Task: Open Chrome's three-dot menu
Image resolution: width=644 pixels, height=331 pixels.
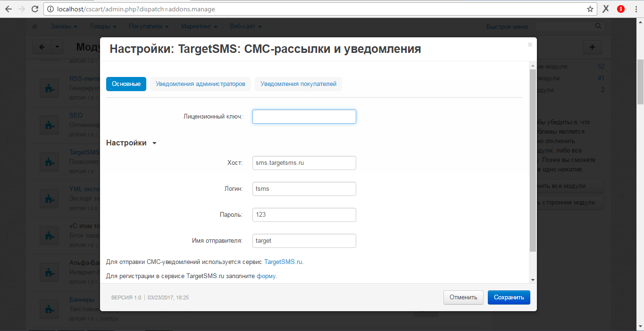Action: 636,9
